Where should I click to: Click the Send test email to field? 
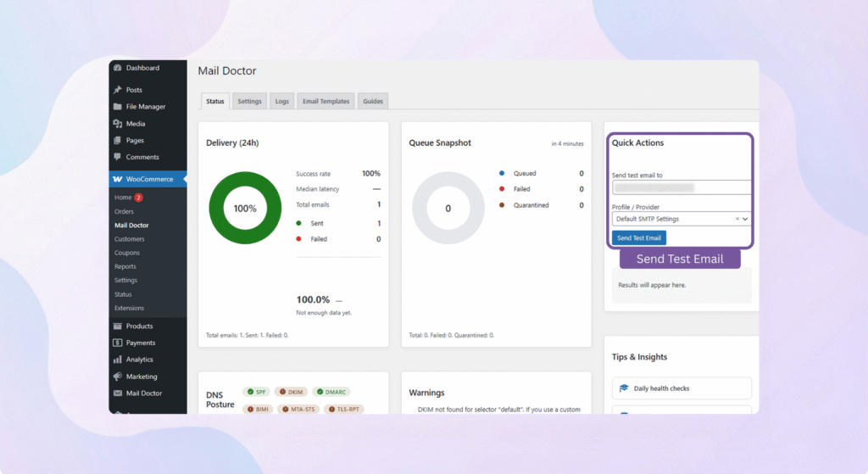click(681, 187)
